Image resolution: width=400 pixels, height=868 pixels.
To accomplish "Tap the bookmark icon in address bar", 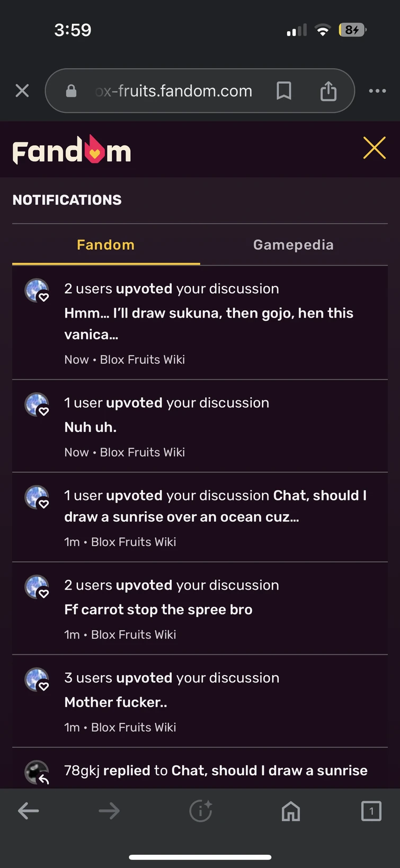I will (x=284, y=91).
